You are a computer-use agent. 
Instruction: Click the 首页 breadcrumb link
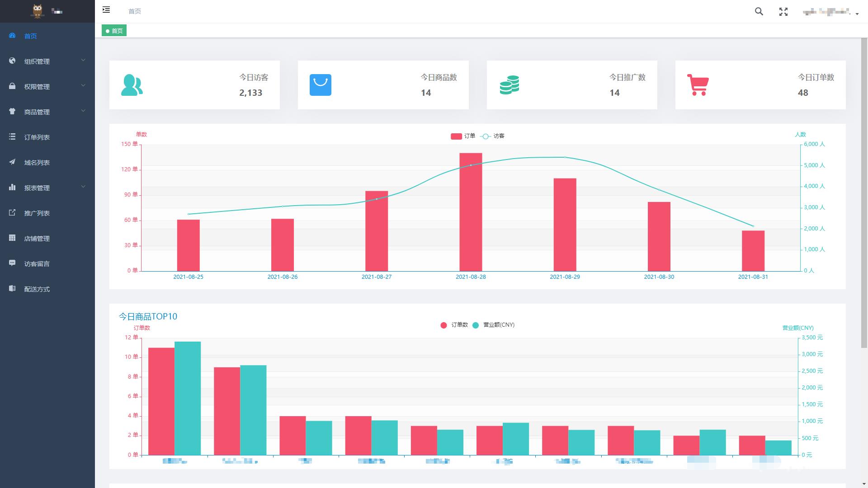click(x=135, y=11)
